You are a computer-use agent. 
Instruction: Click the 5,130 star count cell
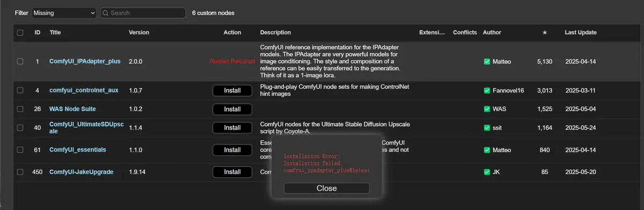(x=545, y=61)
